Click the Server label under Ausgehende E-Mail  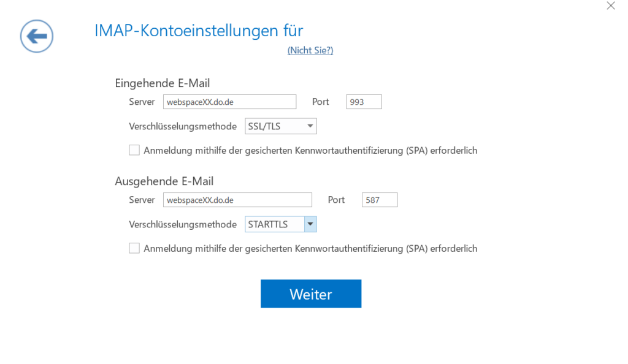point(142,200)
